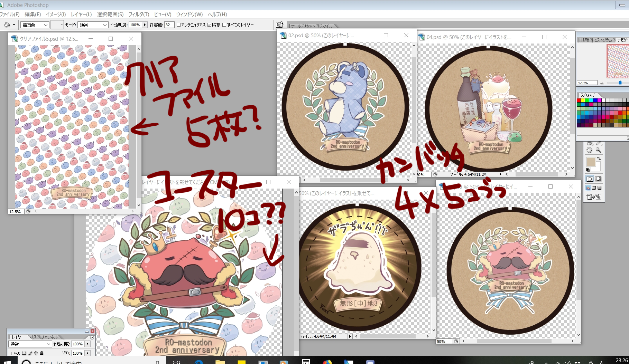The image size is (629, 364).
Task: Collapse the Layers palette window
Action: pos(87,331)
